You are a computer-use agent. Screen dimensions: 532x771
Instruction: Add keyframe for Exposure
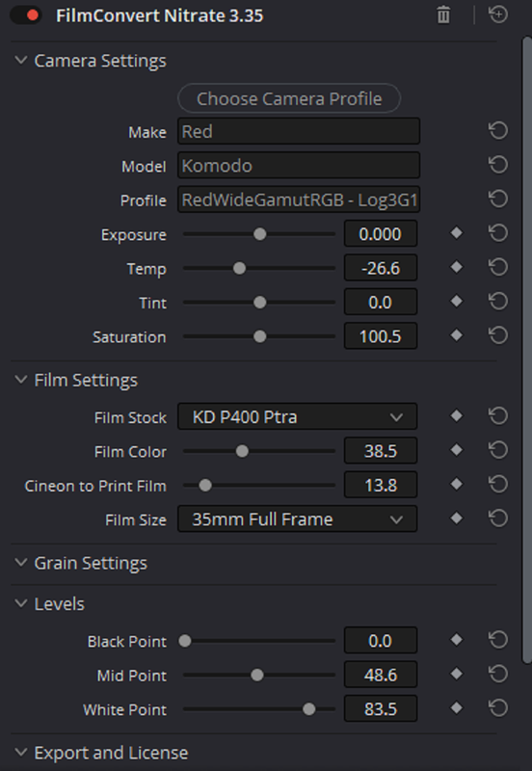click(456, 233)
